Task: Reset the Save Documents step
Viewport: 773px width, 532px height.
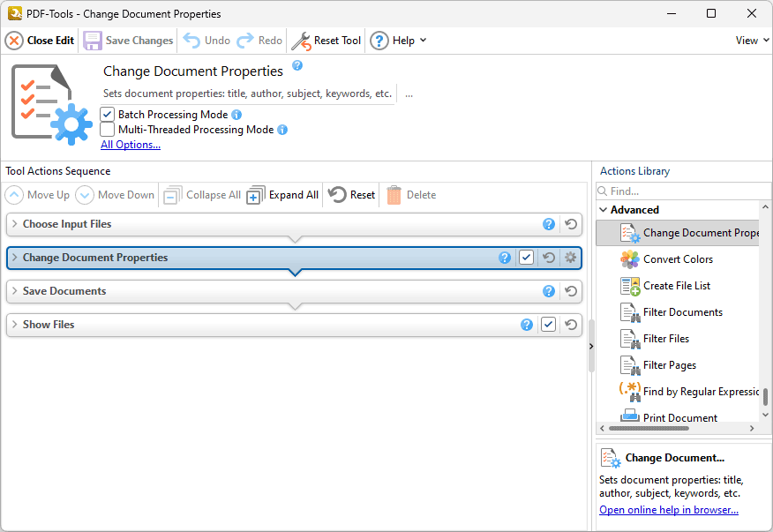Action: pyautogui.click(x=571, y=291)
